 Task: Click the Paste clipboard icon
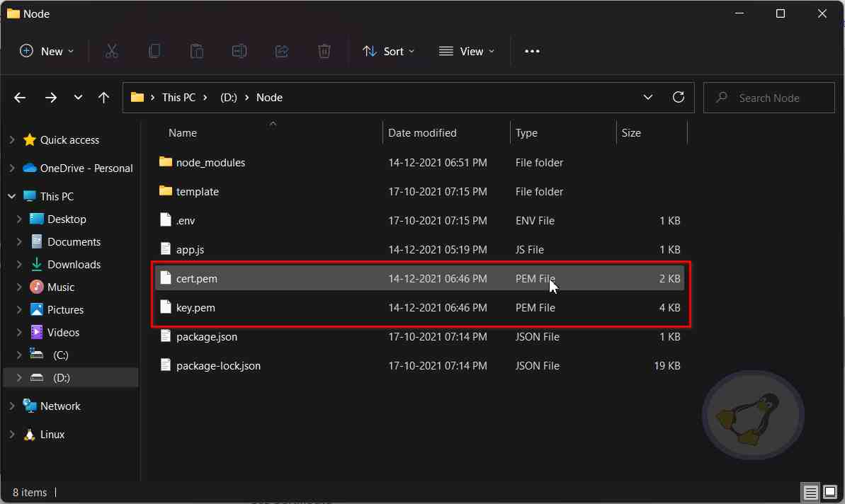tap(196, 51)
